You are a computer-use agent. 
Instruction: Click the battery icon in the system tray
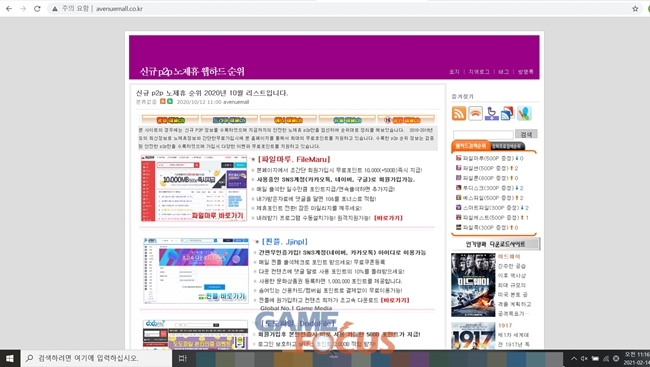point(595,358)
